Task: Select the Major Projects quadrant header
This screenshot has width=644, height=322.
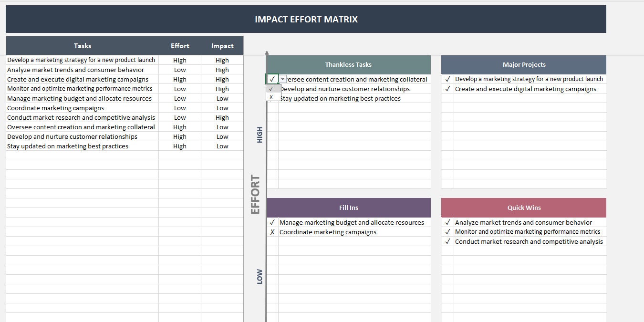Action: pyautogui.click(x=523, y=64)
